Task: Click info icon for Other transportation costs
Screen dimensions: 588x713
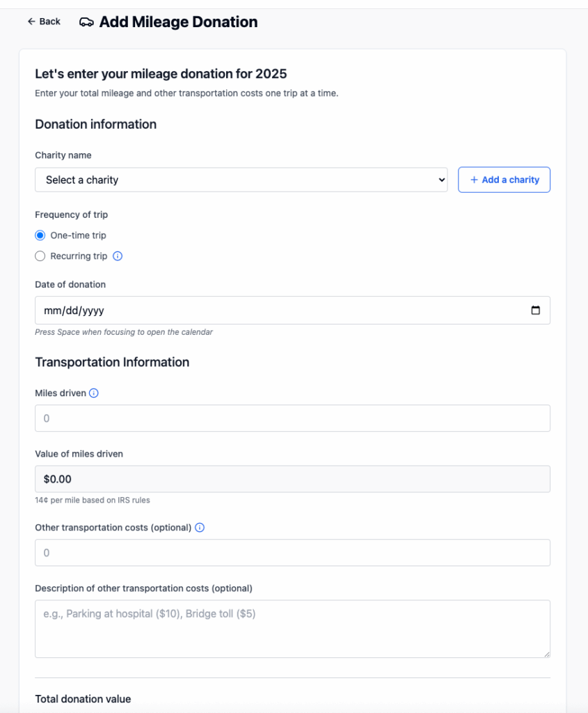Action: pyautogui.click(x=200, y=528)
